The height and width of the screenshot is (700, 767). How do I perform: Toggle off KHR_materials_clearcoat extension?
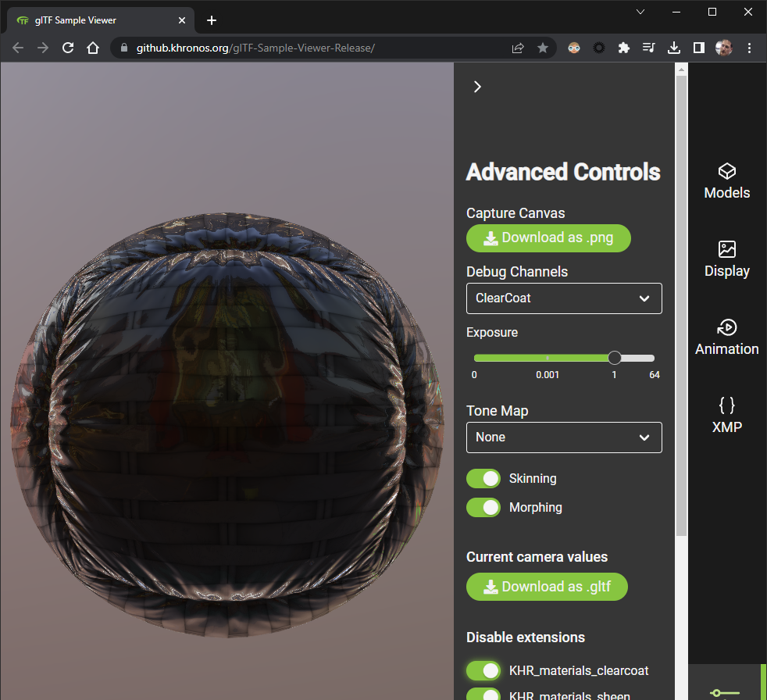483,670
